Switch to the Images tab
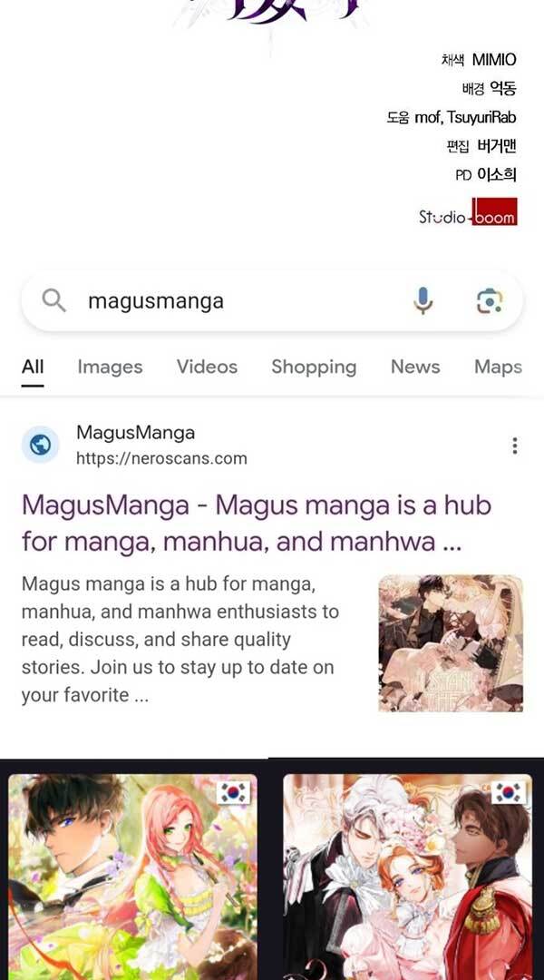This screenshot has height=980, width=544. 110,367
